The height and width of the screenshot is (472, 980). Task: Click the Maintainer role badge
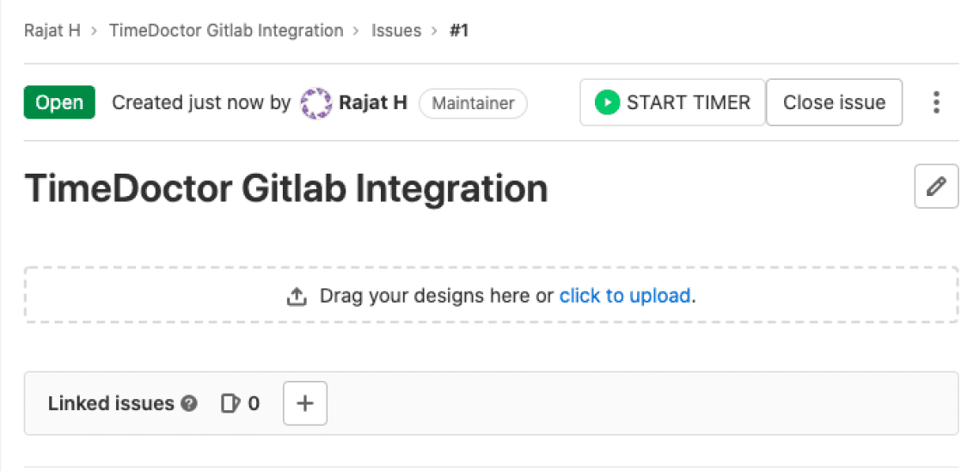pyautogui.click(x=473, y=103)
